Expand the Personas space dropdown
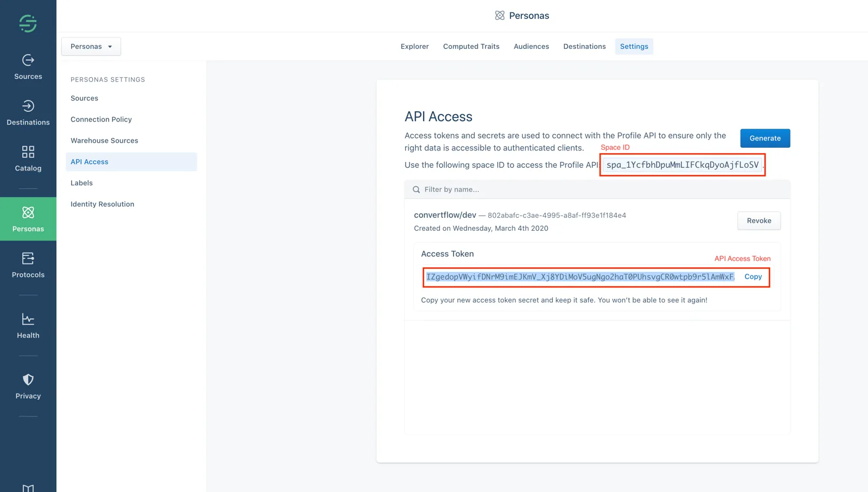Image resolution: width=868 pixels, height=492 pixels. (x=91, y=46)
